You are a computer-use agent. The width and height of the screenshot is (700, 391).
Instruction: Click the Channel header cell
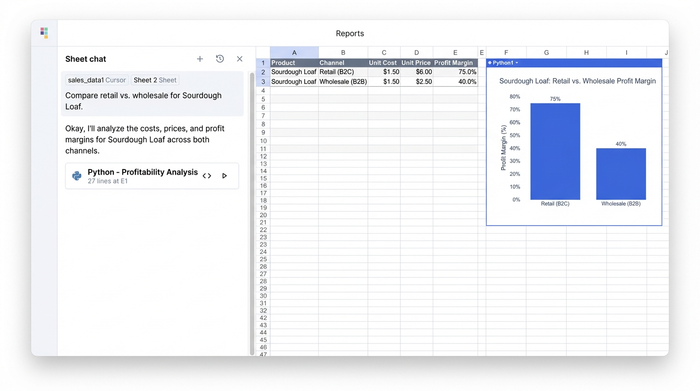click(343, 63)
